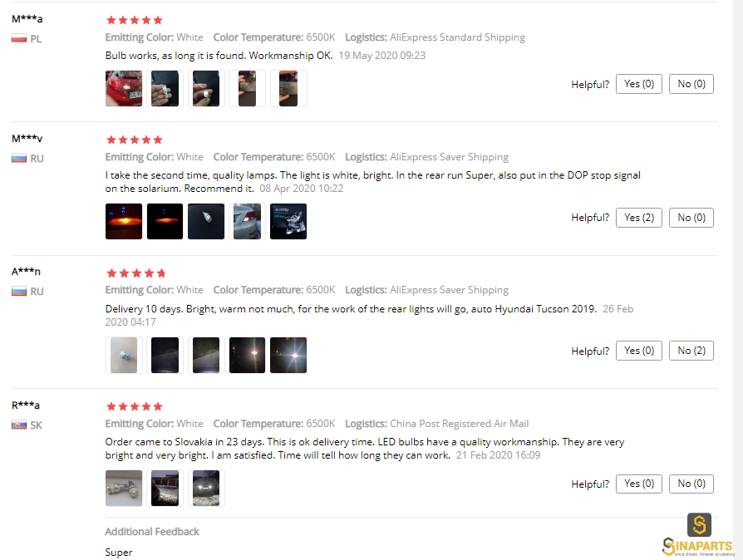
Task: Open the hand holding bulb photo from M***a
Action: pyautogui.click(x=165, y=89)
